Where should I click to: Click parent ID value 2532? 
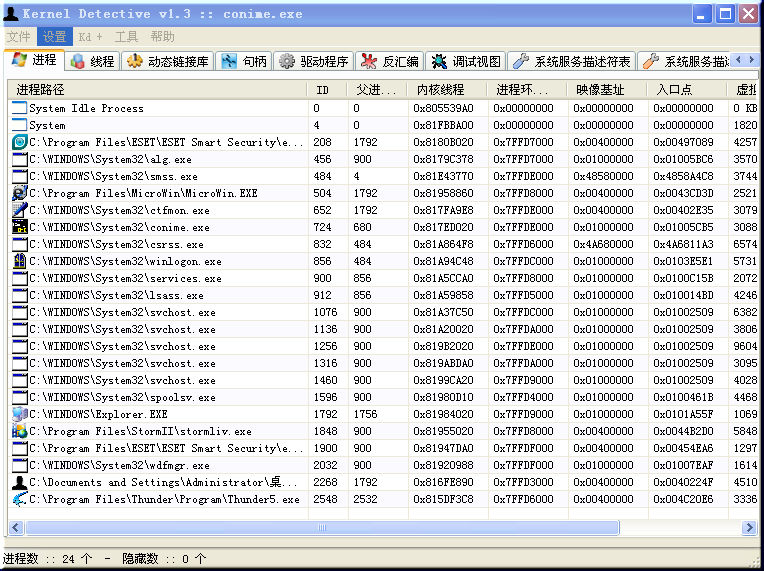(x=365, y=499)
